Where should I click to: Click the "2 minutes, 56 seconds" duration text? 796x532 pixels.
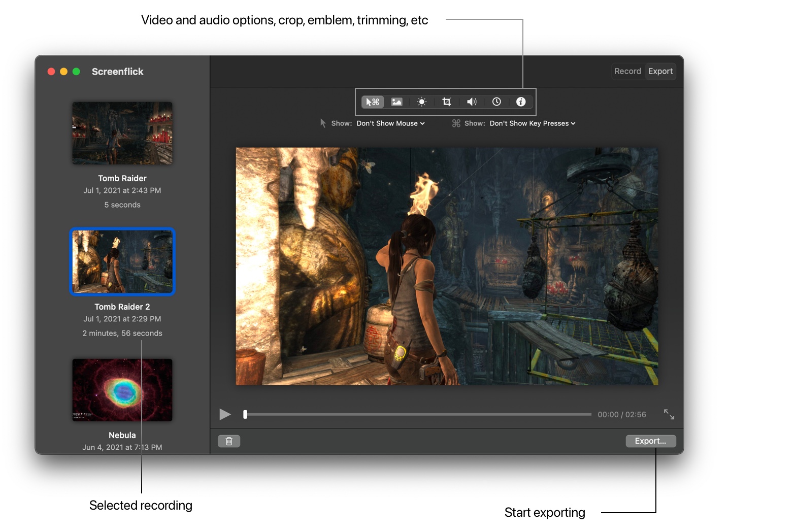click(x=122, y=333)
